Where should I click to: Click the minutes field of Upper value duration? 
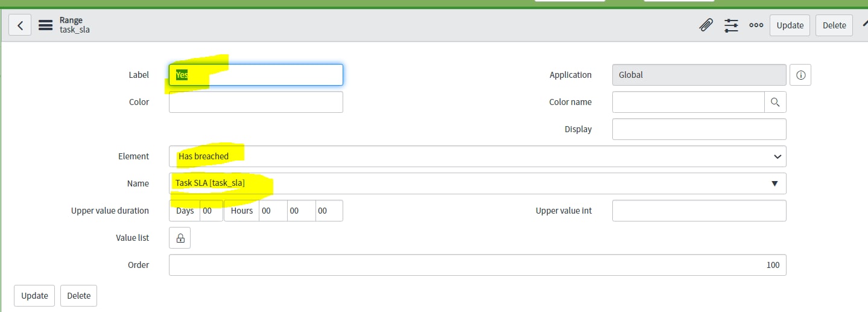pyautogui.click(x=301, y=211)
